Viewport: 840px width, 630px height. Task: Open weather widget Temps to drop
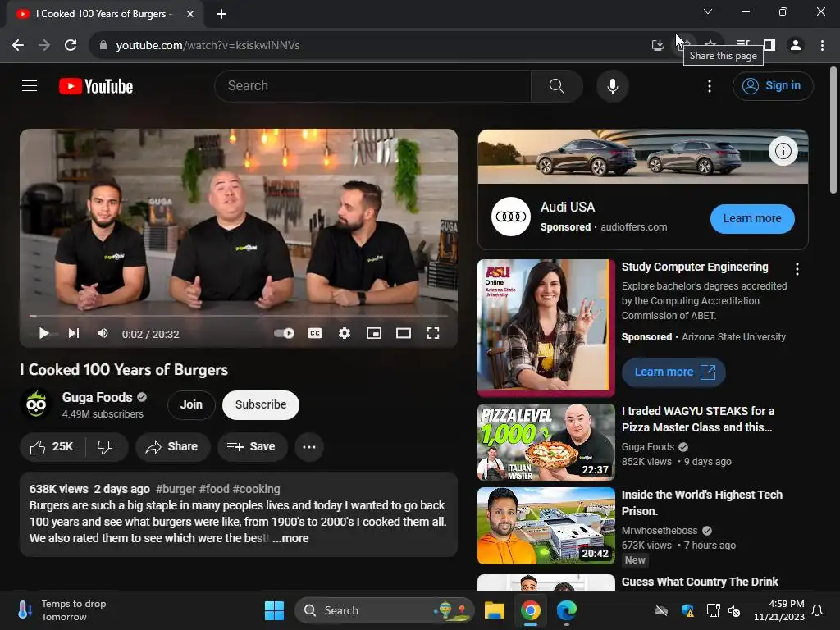click(62, 610)
